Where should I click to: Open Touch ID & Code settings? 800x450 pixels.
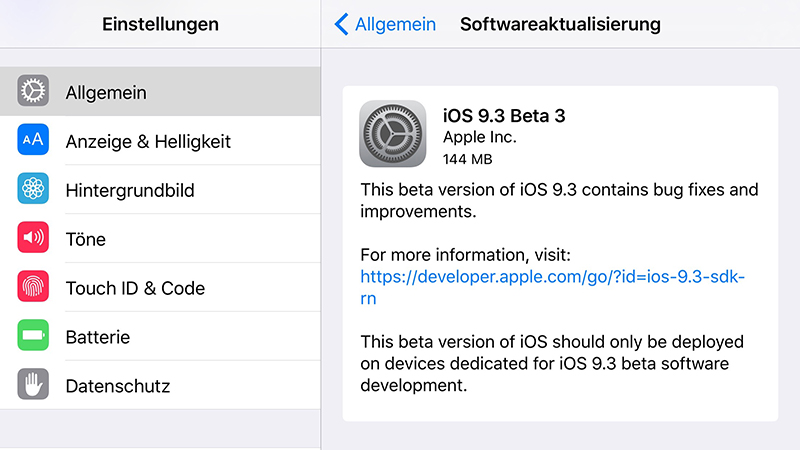coord(160,287)
